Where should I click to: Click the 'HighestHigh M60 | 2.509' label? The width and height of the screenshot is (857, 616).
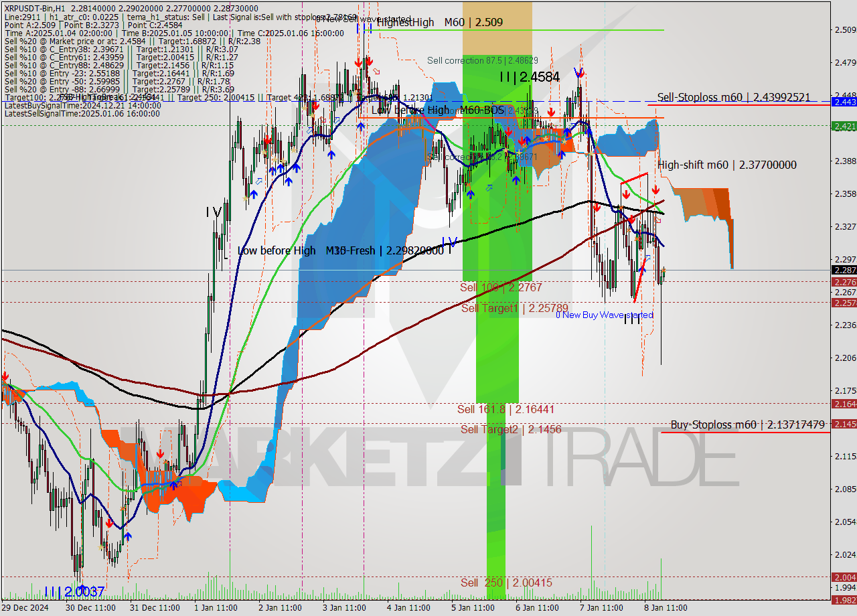439,22
